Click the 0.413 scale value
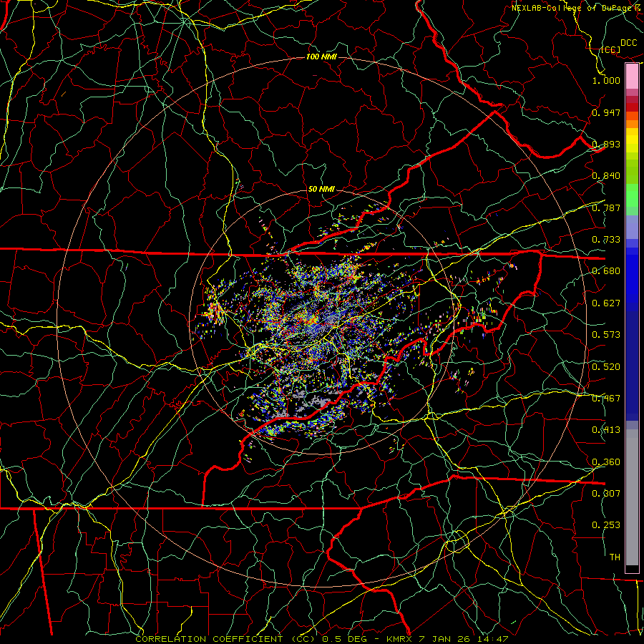644x644 pixels. pos(606,429)
